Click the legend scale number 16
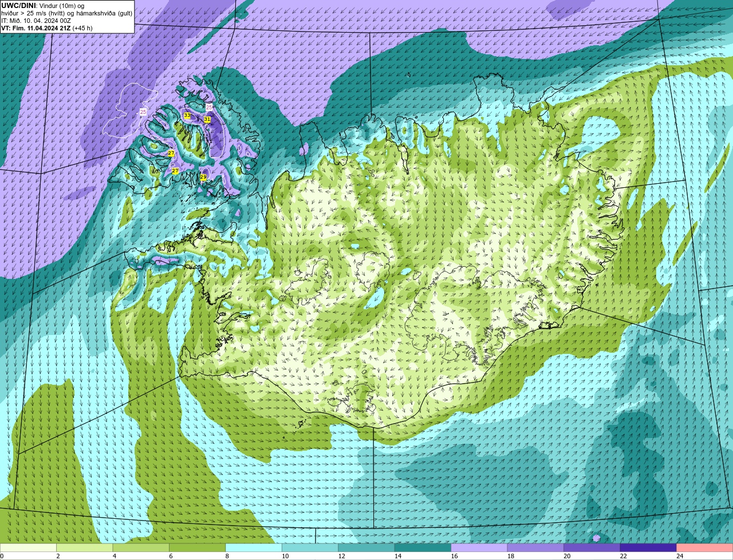Viewport: 733px width, 560px height. click(x=454, y=556)
